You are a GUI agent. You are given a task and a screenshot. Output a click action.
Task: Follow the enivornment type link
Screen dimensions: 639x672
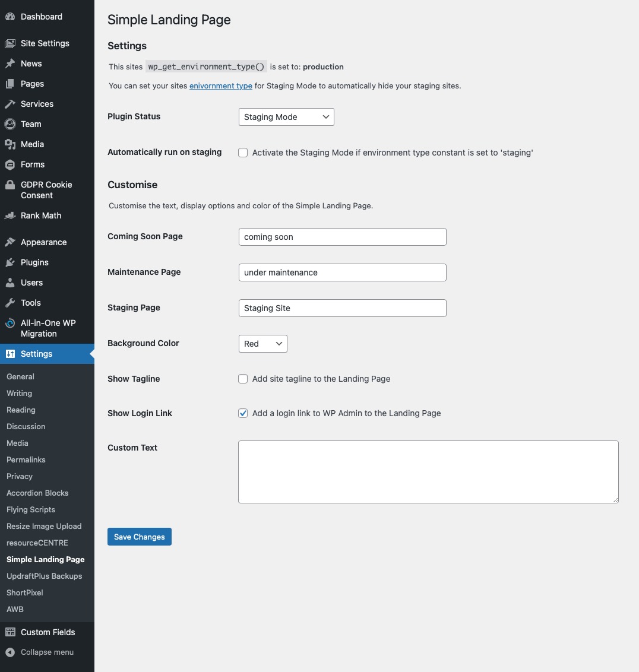click(x=221, y=85)
